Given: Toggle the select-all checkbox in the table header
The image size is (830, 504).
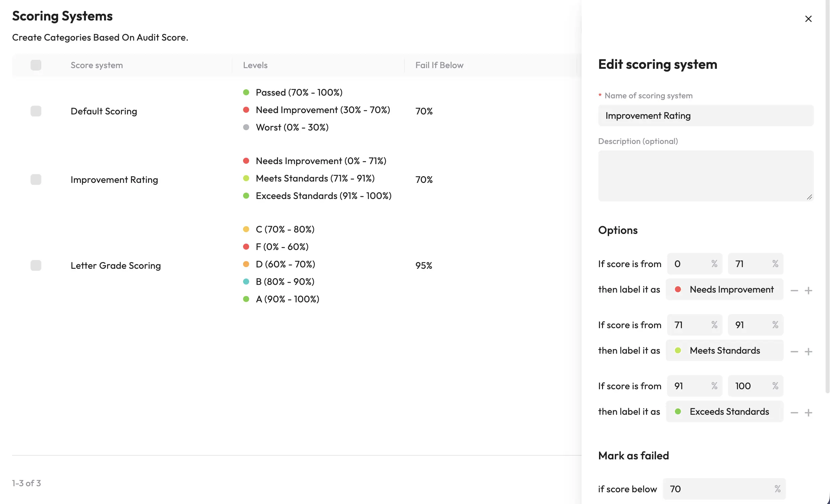Looking at the screenshot, I should [36, 65].
